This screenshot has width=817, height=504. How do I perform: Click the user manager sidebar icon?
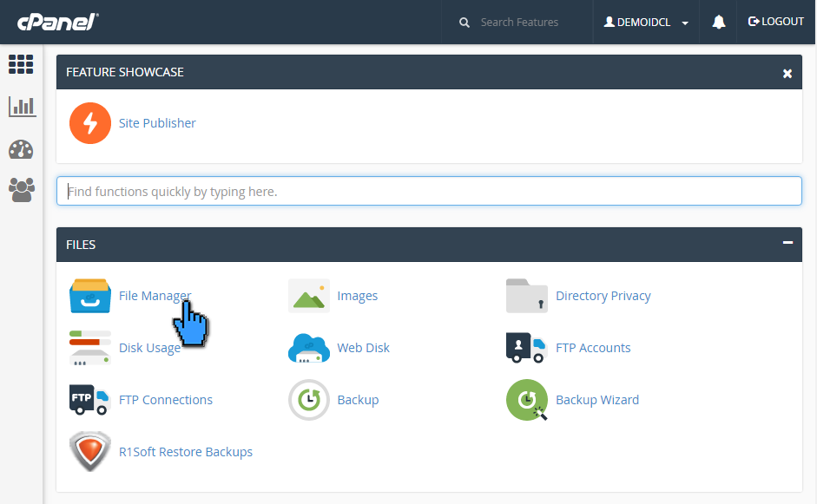coord(21,190)
